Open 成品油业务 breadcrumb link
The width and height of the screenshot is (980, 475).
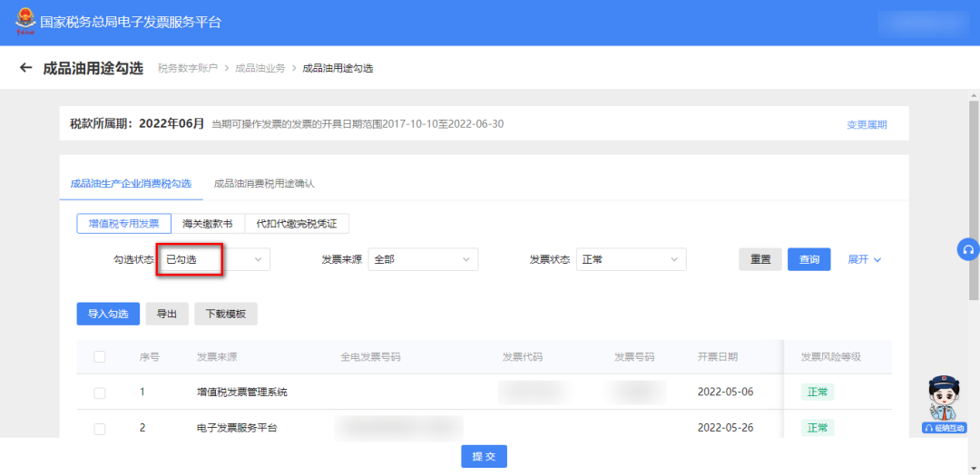tap(260, 68)
